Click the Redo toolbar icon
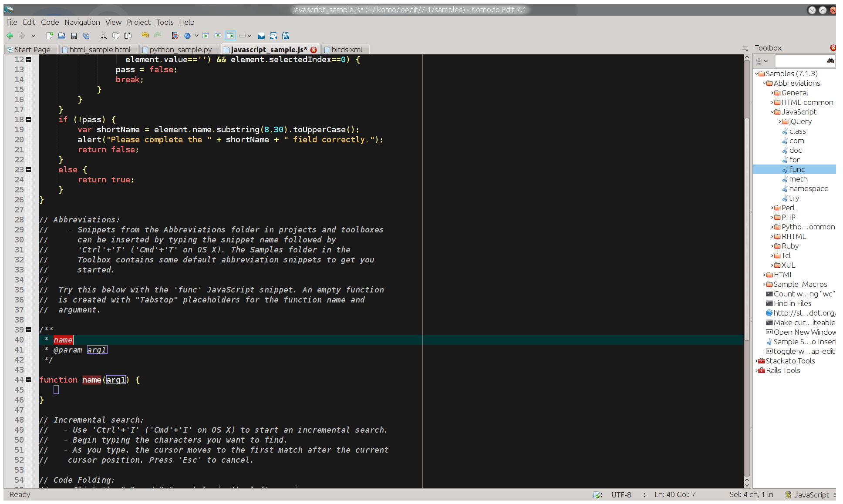Screen dimensions: 843x504 (158, 36)
